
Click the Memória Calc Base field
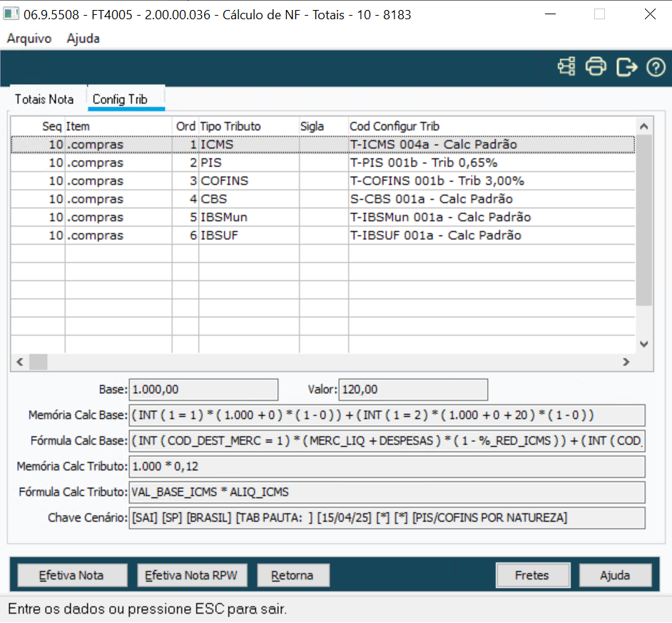(387, 416)
